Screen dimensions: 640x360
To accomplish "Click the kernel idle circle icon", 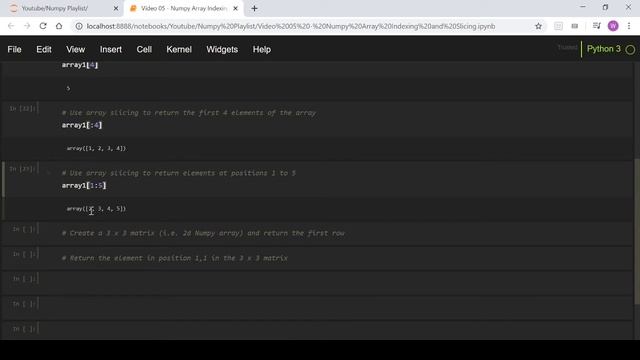I will (x=630, y=50).
